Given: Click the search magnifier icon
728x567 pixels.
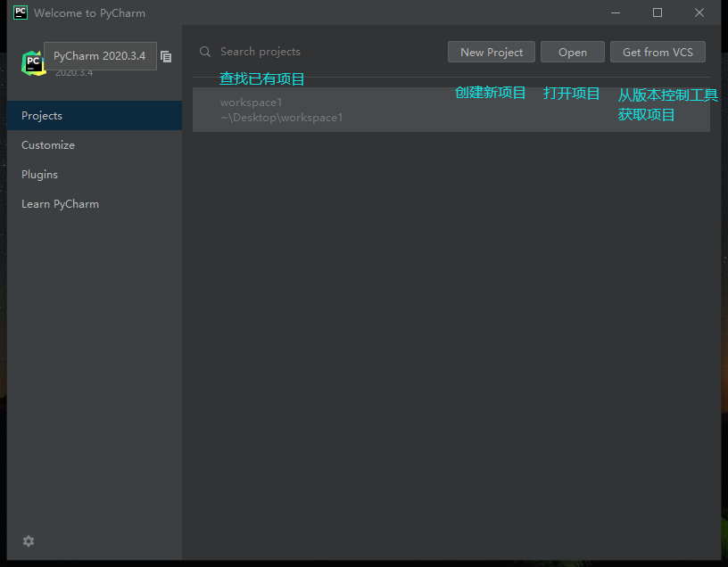Looking at the screenshot, I should tap(204, 52).
